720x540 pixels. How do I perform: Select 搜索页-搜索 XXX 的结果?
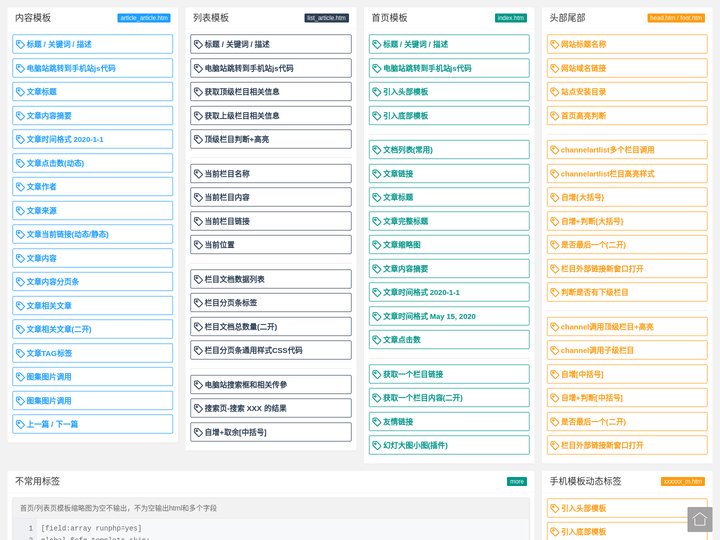(271, 408)
